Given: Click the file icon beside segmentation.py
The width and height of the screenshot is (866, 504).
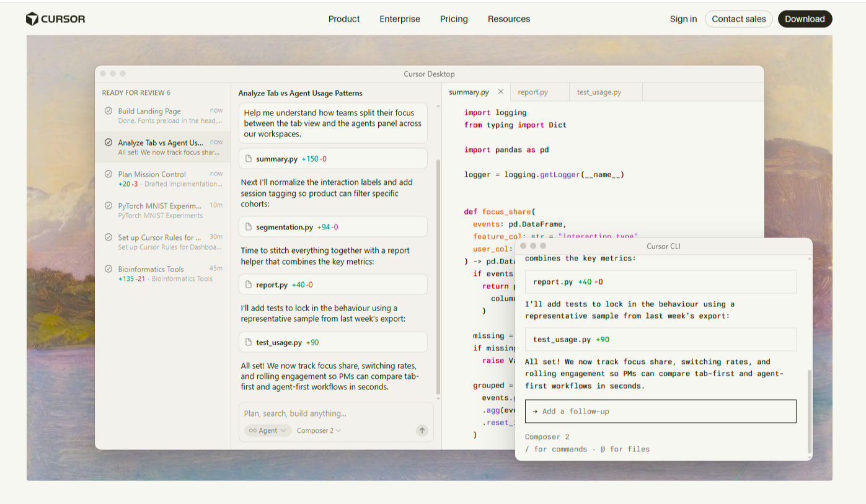Looking at the screenshot, I should click(249, 228).
